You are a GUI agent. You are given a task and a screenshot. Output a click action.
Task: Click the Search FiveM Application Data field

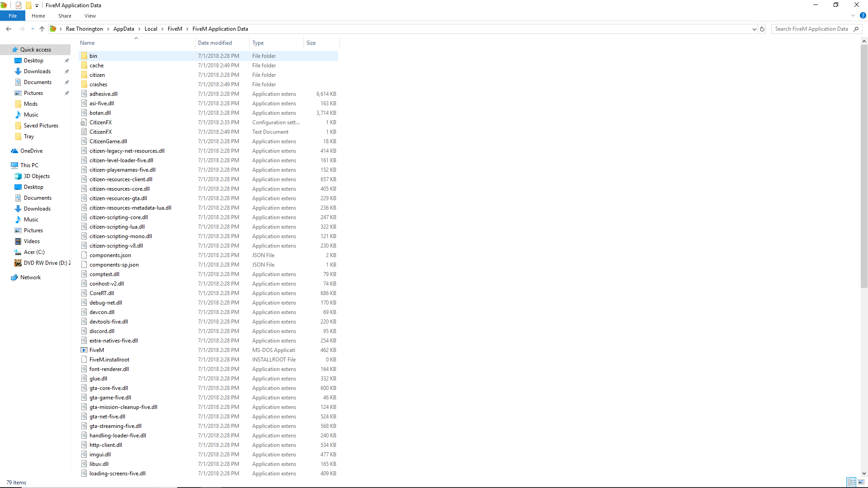coord(811,29)
